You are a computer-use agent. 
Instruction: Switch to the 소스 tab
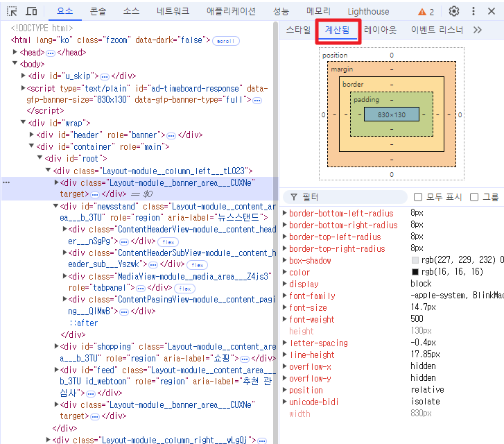[131, 11]
